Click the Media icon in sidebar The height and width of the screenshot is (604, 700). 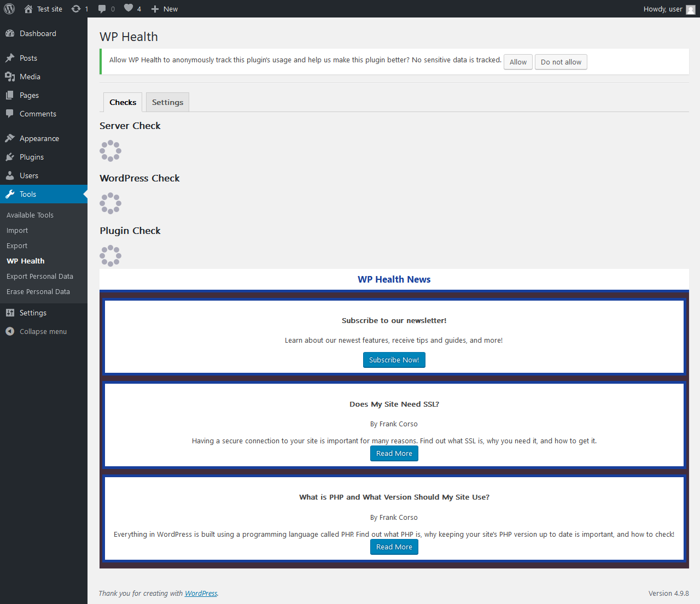(10, 77)
